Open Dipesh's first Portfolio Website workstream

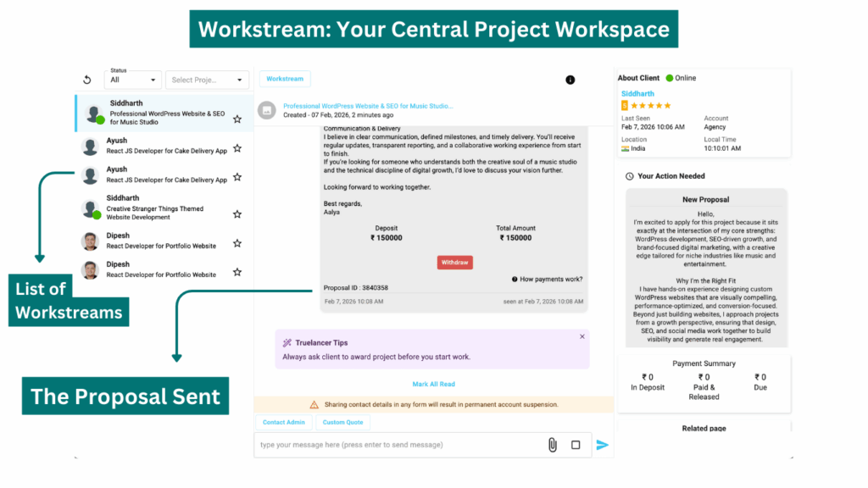pos(161,241)
